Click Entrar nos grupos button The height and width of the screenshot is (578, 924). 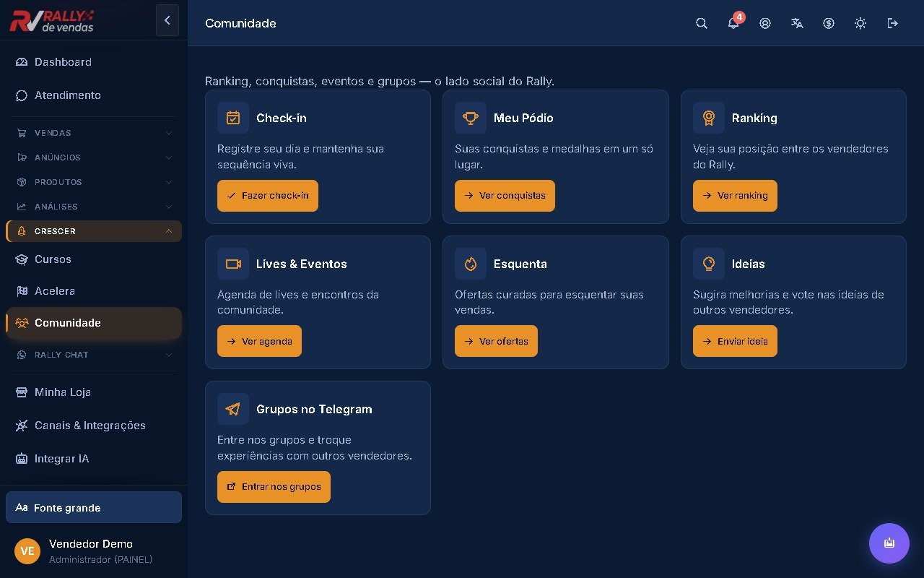pos(274,487)
